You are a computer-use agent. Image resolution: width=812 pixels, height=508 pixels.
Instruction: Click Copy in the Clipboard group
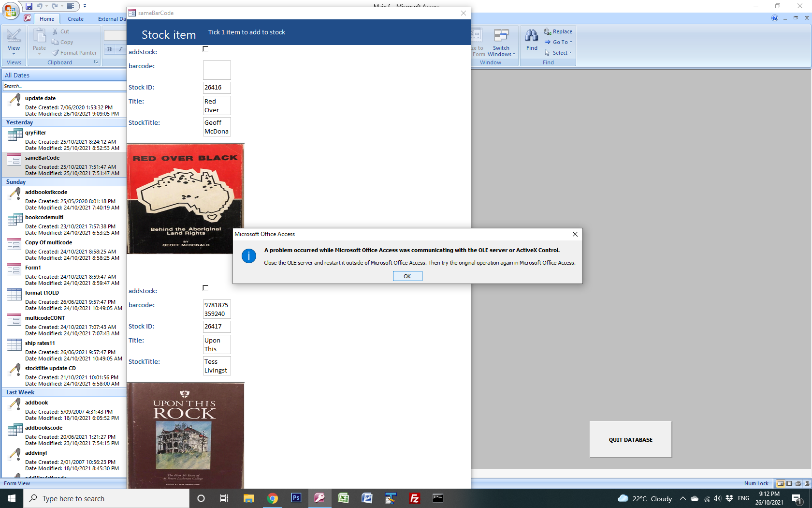pos(62,42)
